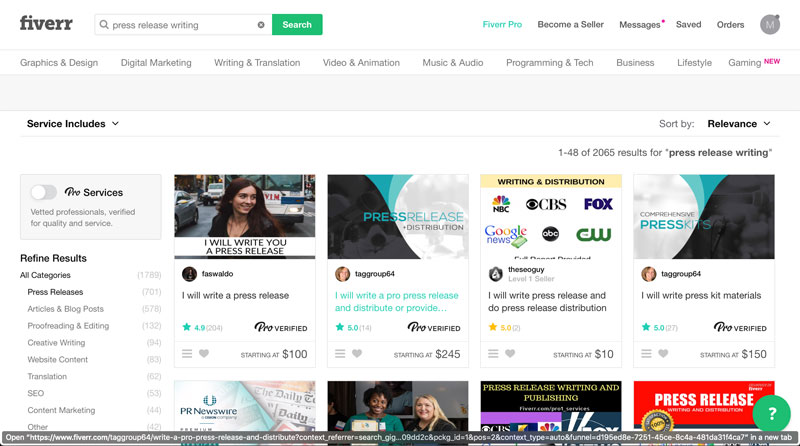Open Gaming NEW category menu
This screenshot has height=446, width=800.
(754, 62)
